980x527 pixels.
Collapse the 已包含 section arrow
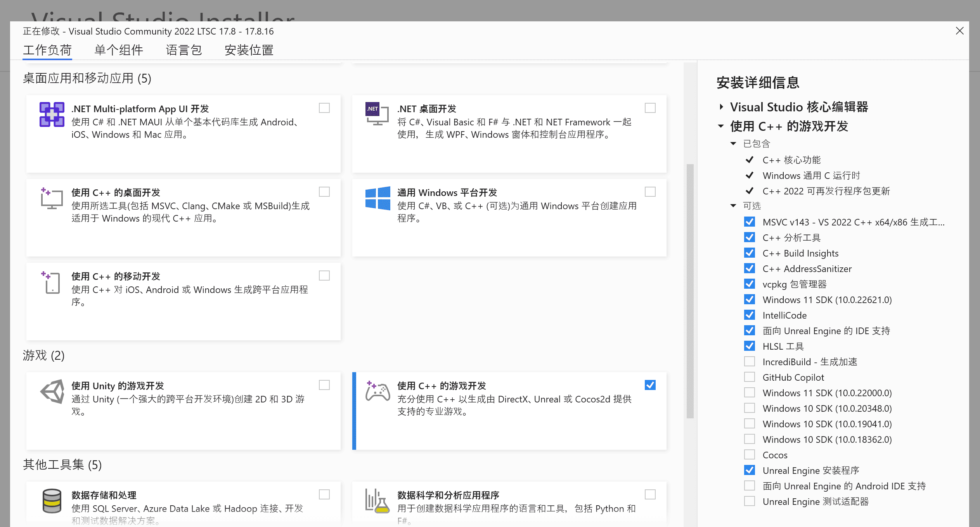click(x=733, y=144)
